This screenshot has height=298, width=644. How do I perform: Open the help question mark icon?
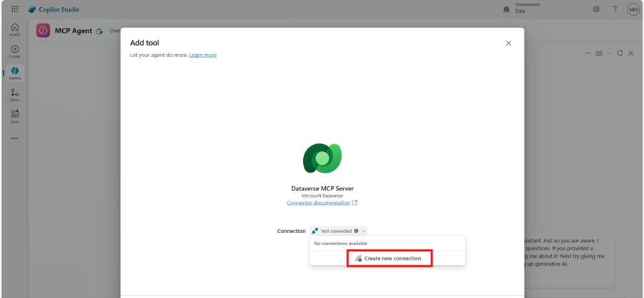pyautogui.click(x=615, y=9)
